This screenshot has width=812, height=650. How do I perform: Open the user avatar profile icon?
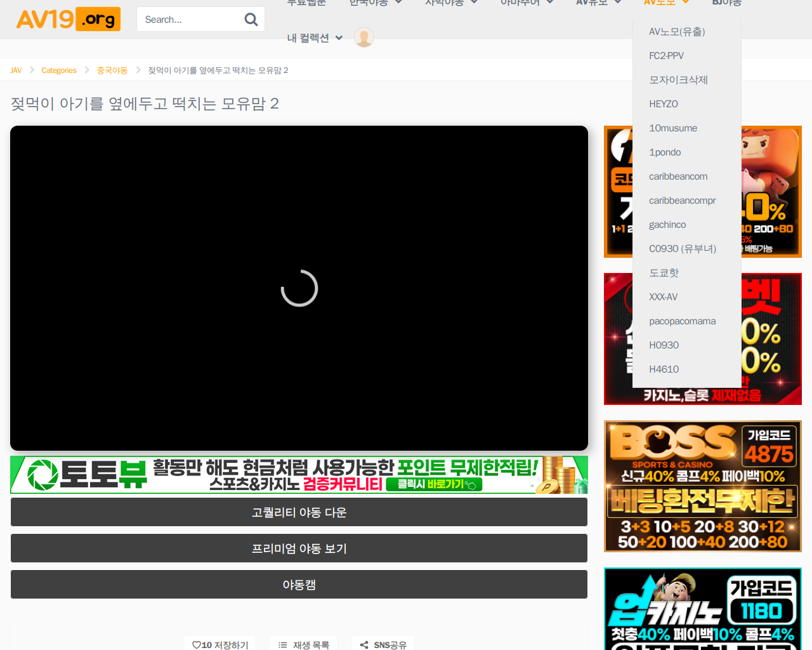(363, 37)
